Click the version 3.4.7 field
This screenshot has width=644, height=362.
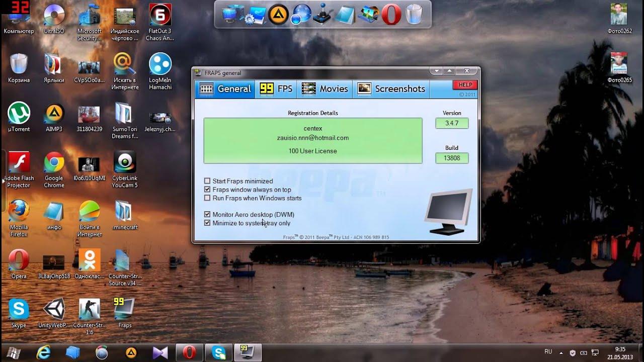[x=452, y=123]
